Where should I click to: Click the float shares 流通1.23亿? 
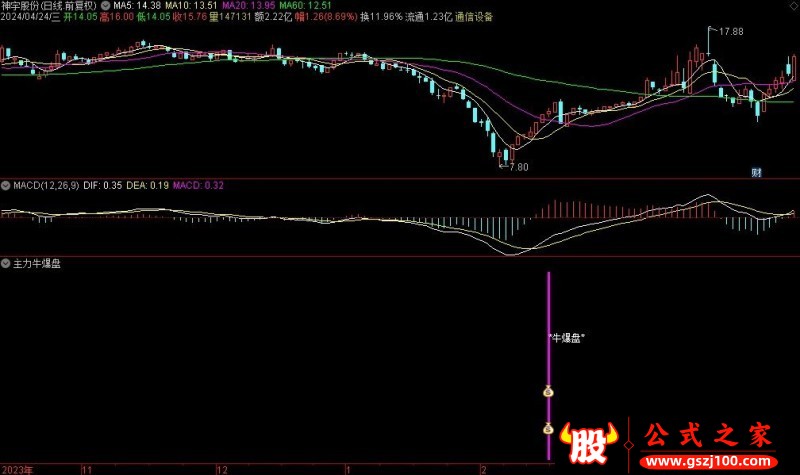[429, 17]
